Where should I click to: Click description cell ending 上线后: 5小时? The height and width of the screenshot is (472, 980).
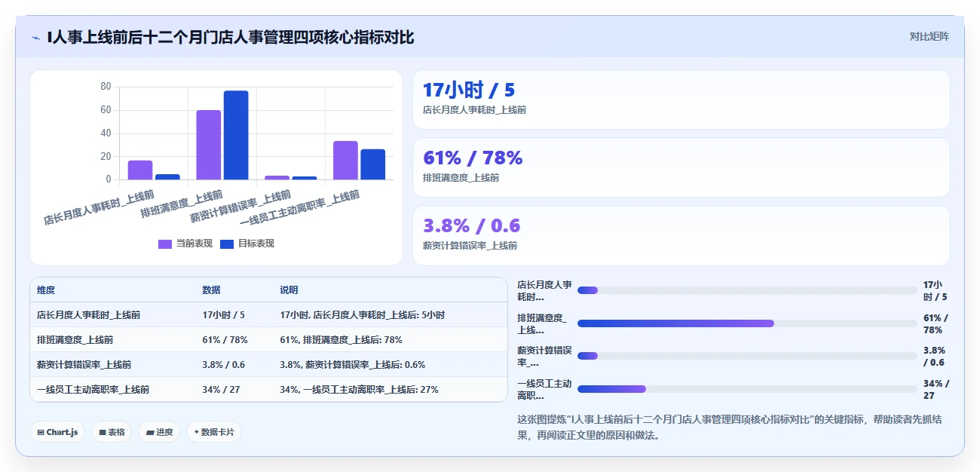pos(363,315)
